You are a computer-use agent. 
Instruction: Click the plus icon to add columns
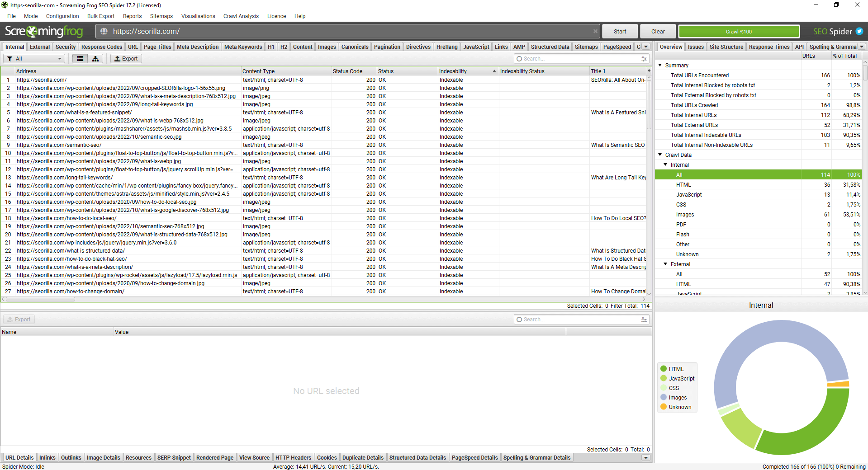649,71
